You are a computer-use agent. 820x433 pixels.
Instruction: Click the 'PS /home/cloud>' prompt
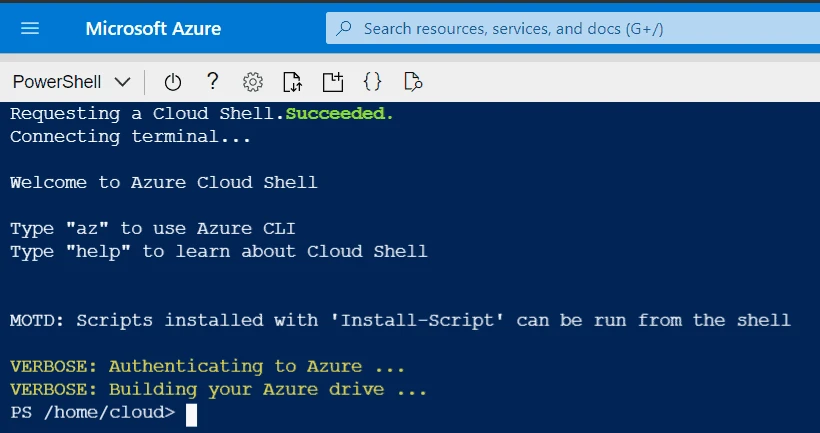[x=93, y=413]
